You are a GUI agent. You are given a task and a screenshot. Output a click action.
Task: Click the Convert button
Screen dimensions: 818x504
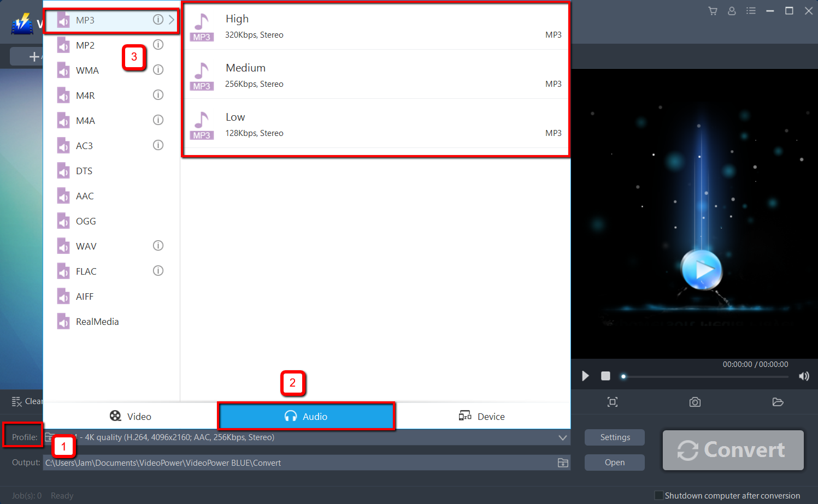733,450
